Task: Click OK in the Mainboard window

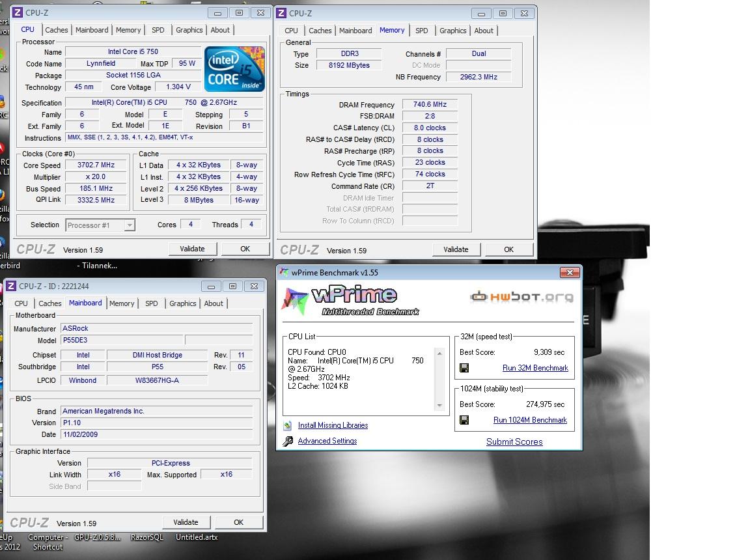Action: (239, 522)
